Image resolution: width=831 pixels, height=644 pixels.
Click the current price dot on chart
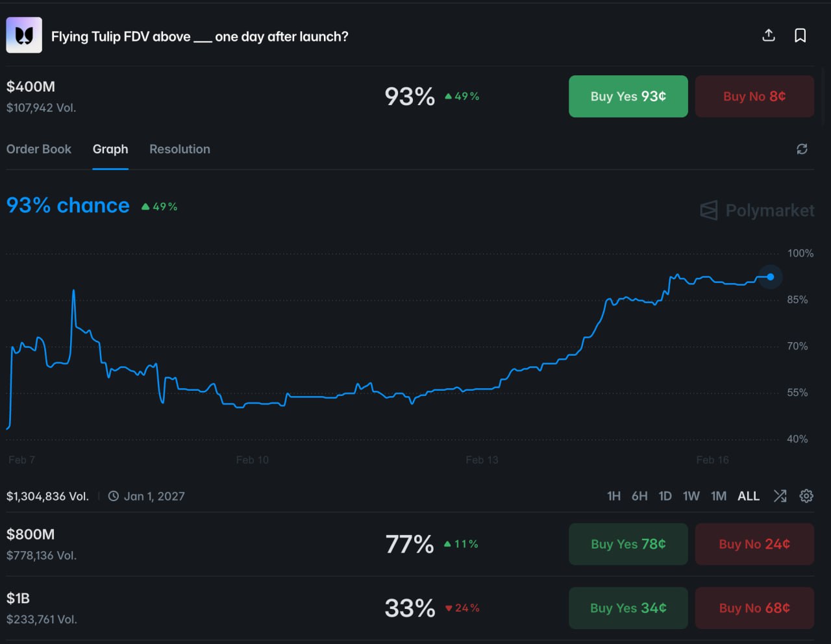coord(771,277)
